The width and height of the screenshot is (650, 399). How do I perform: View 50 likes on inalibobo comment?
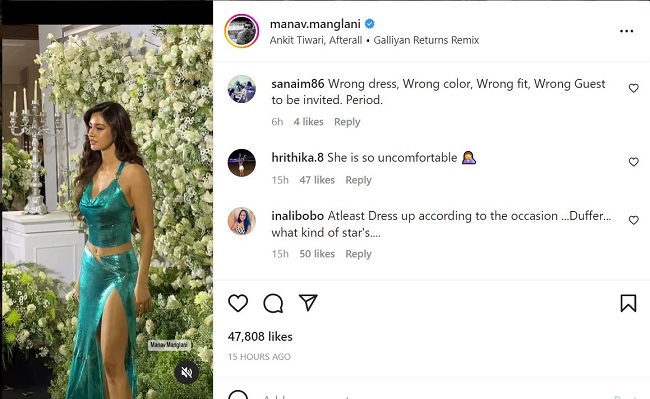317,254
